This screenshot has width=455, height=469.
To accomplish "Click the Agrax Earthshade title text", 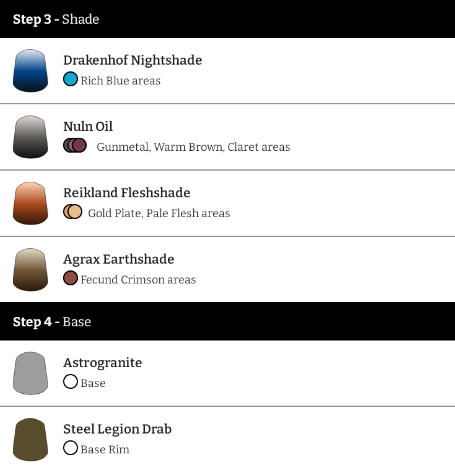I will pos(119,259).
